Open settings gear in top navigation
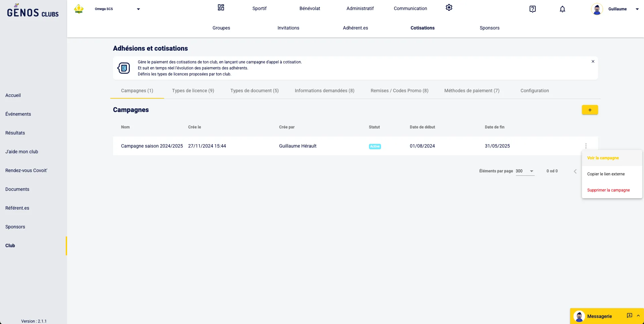 (449, 8)
